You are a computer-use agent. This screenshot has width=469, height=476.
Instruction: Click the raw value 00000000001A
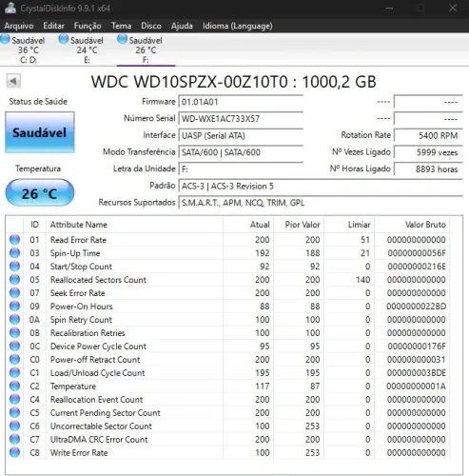[416, 387]
